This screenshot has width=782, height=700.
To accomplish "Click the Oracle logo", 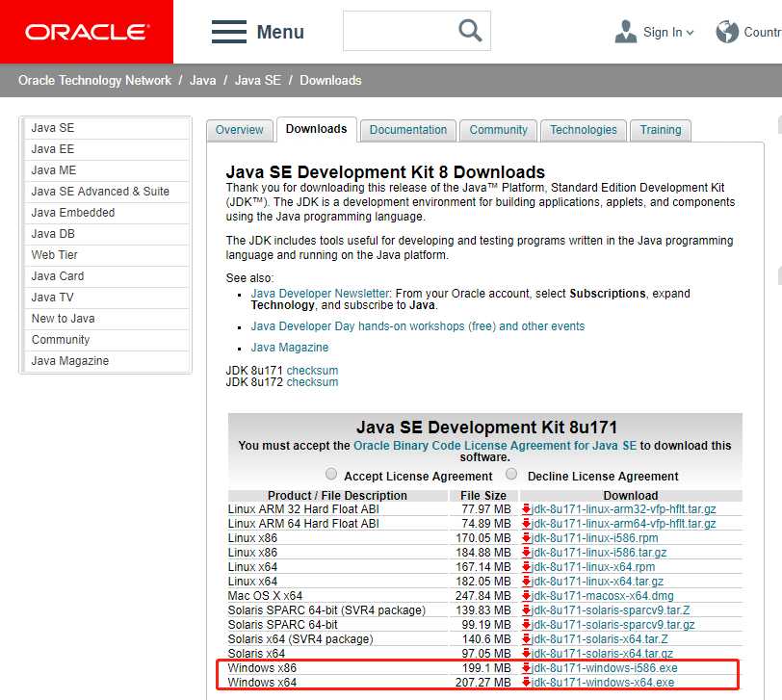I will point(87,32).
